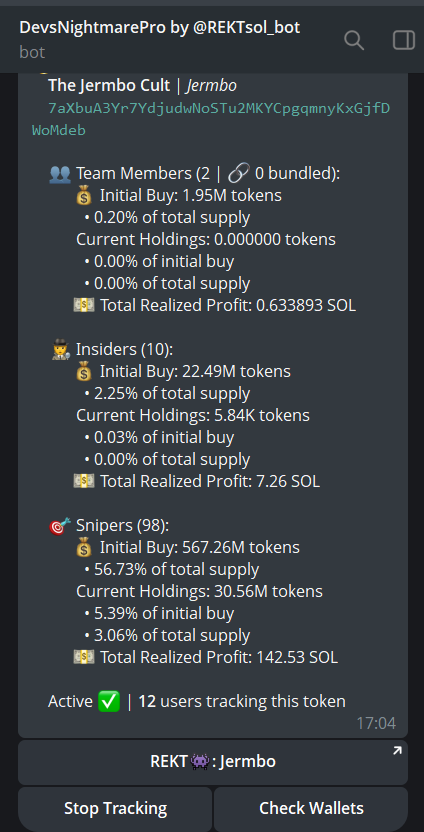Click the Insiders Total Realized Profit cash emoji
Screen dimensions: 424x832
coord(84,481)
